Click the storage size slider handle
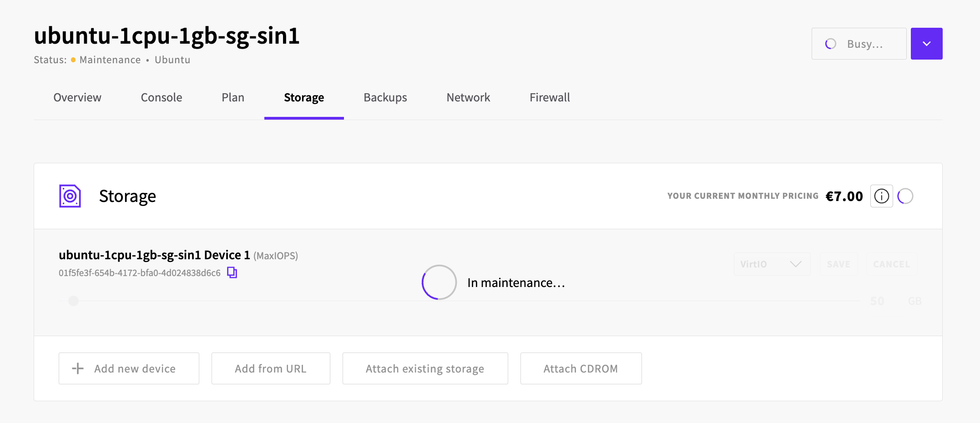The width and height of the screenshot is (980, 423). (73, 301)
